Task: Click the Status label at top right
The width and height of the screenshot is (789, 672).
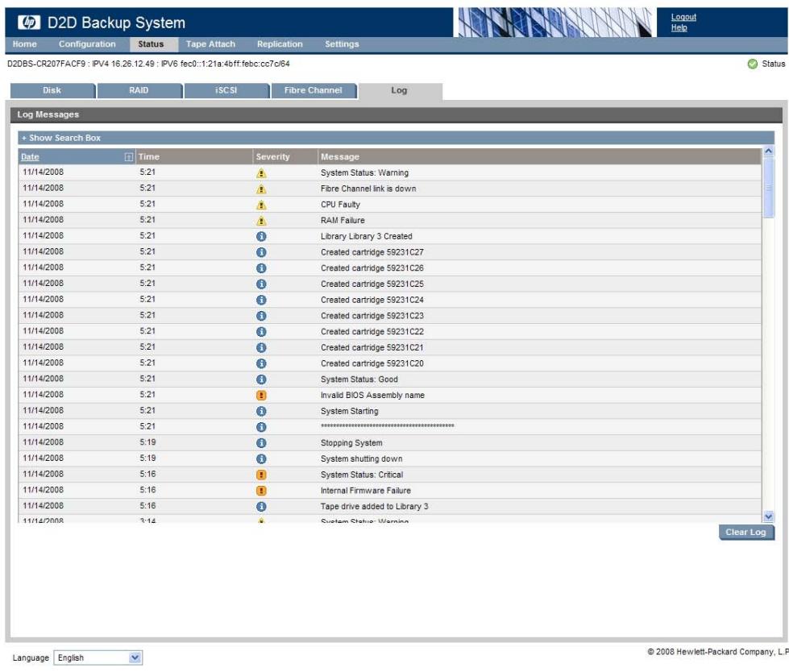Action: (773, 64)
